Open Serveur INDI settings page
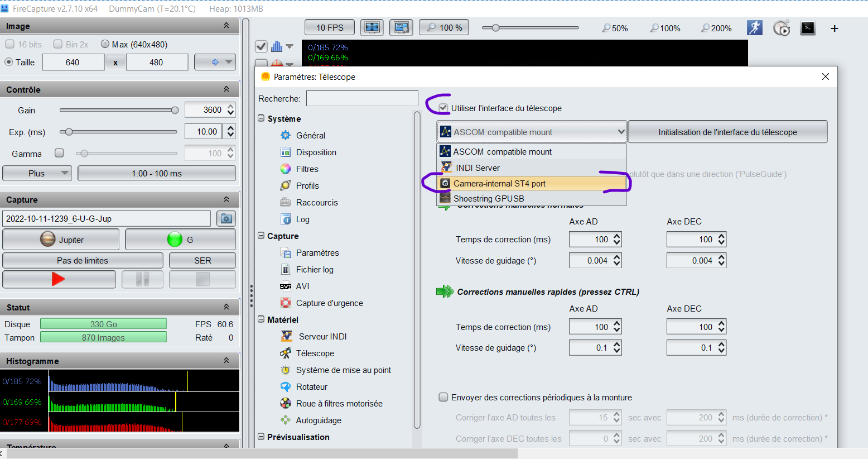 (x=322, y=336)
